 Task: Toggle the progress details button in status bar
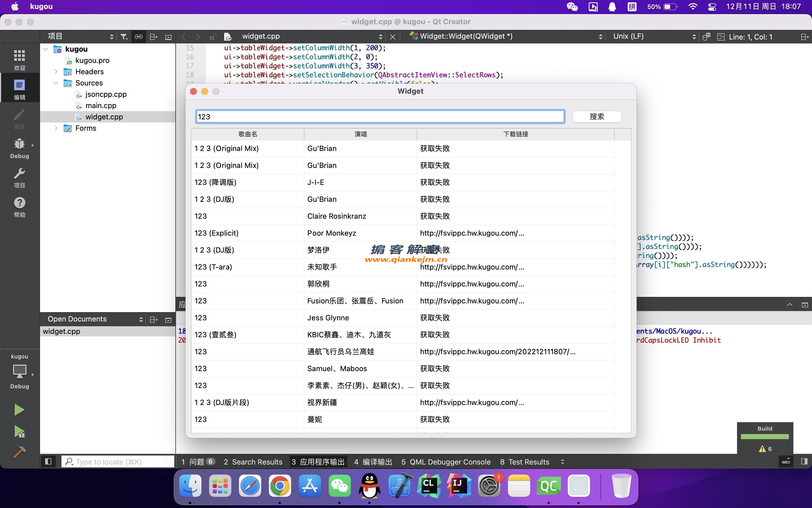pyautogui.click(x=786, y=461)
